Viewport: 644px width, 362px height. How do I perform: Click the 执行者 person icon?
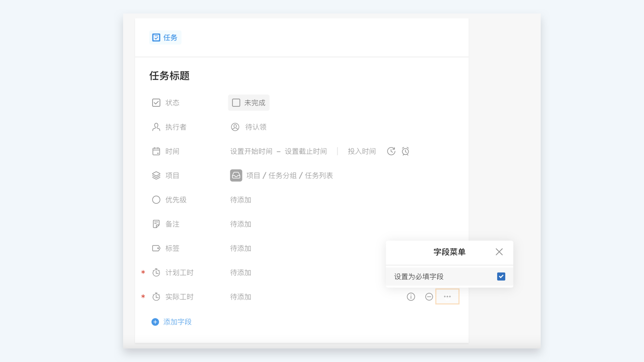(156, 127)
